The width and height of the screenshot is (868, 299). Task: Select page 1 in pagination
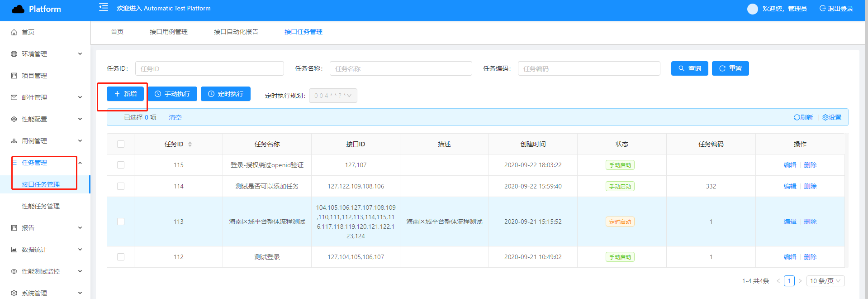[789, 281]
